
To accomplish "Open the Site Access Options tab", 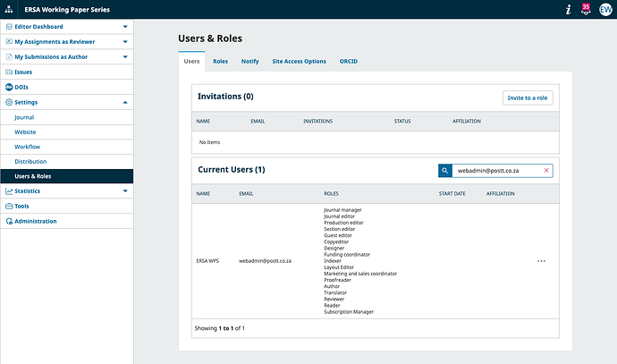I will pyautogui.click(x=299, y=61).
